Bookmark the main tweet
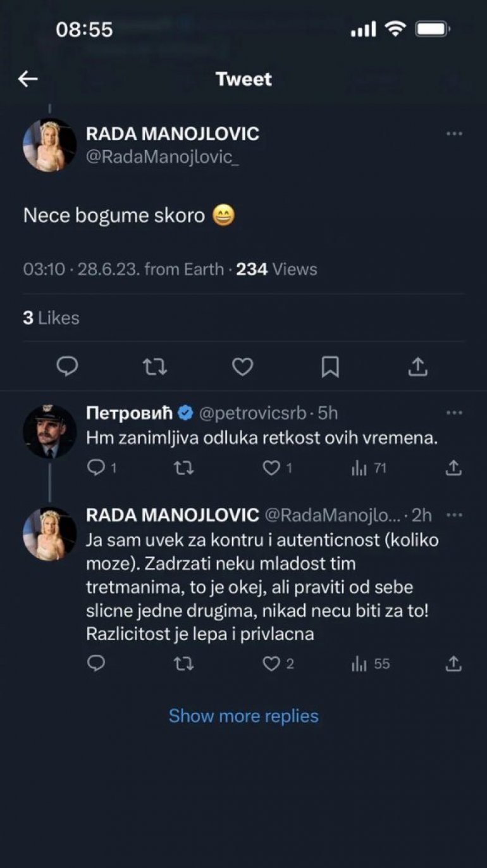The width and height of the screenshot is (487, 868). coord(330,367)
